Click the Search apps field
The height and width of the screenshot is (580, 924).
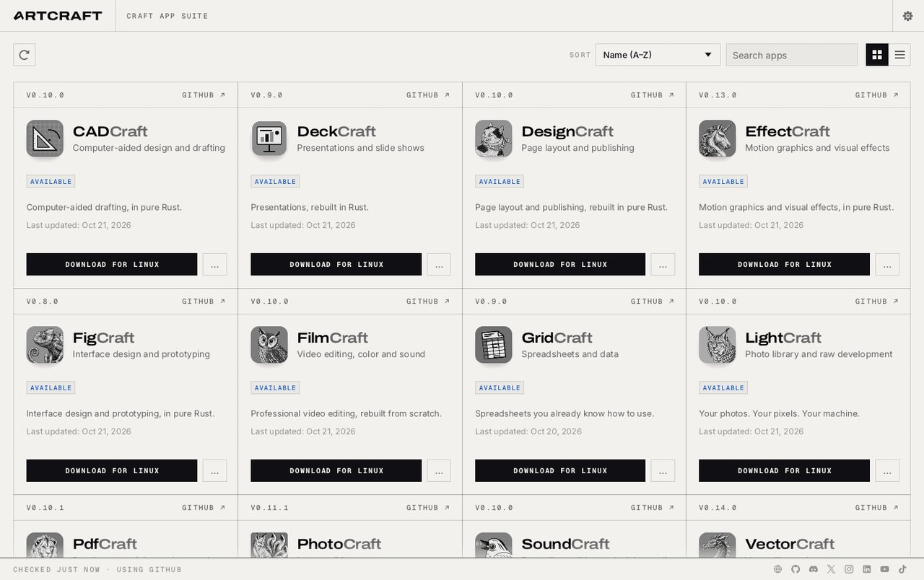[792, 55]
